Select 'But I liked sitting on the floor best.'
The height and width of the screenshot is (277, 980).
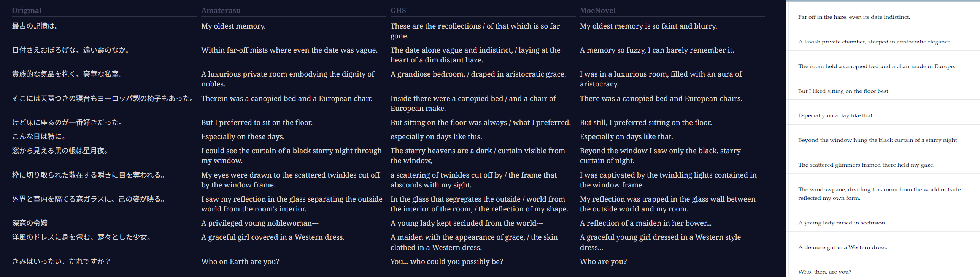tap(843, 91)
